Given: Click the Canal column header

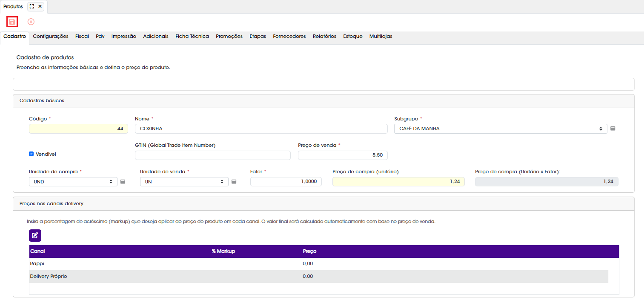Looking at the screenshot, I should (37, 251).
